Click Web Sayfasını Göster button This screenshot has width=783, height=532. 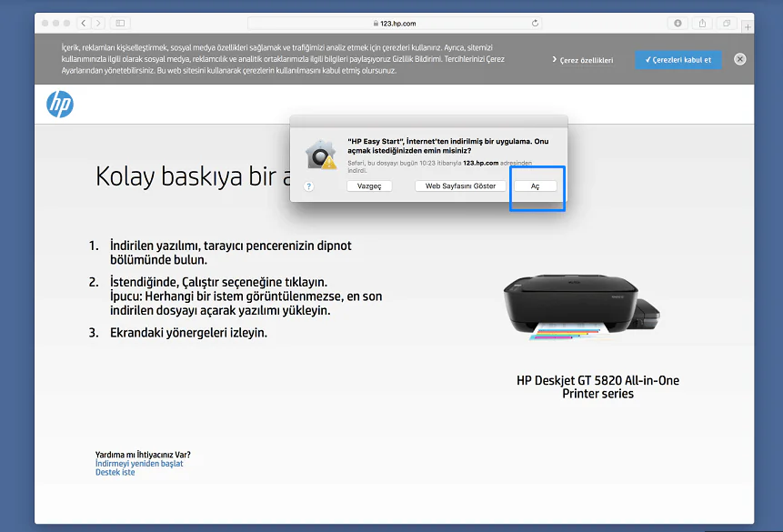460,186
